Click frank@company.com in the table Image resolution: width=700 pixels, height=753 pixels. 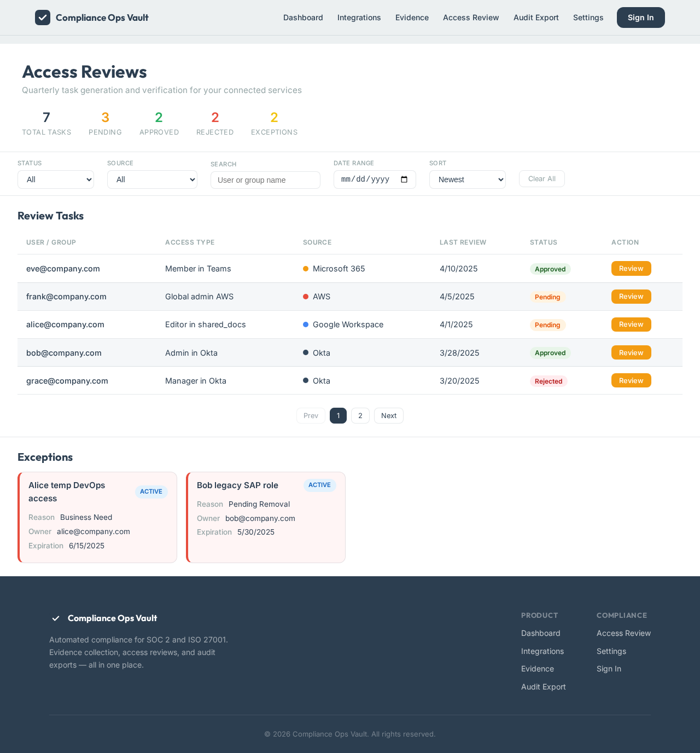[x=66, y=297]
